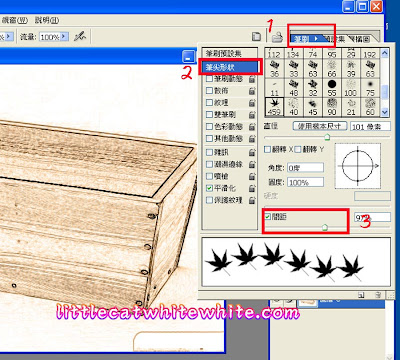Viewport: 400px width, 360px height.
Task: Click the diameter field showing 101 像素
Action: [370, 126]
